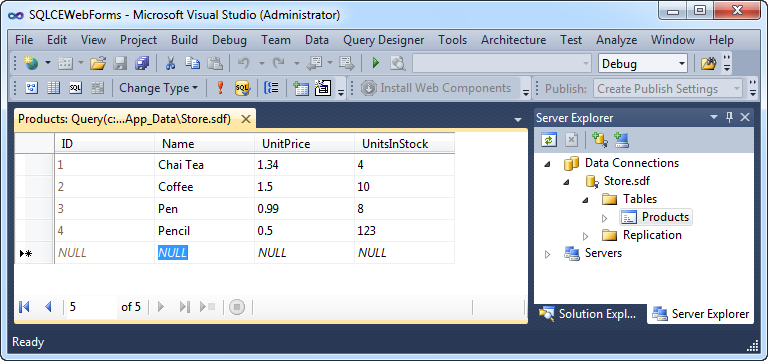The height and width of the screenshot is (361, 768).
Task: Click the Show SQL Pane icon
Action: coord(75,88)
